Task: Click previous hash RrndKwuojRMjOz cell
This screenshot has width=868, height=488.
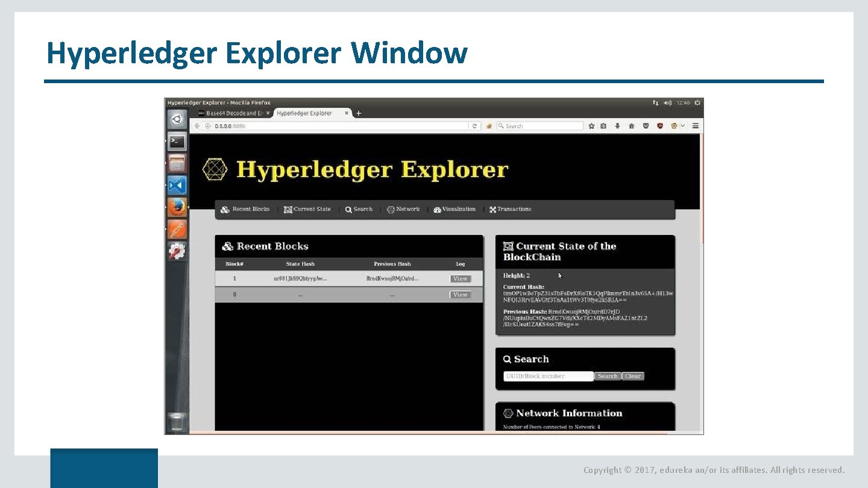Action: [392, 279]
